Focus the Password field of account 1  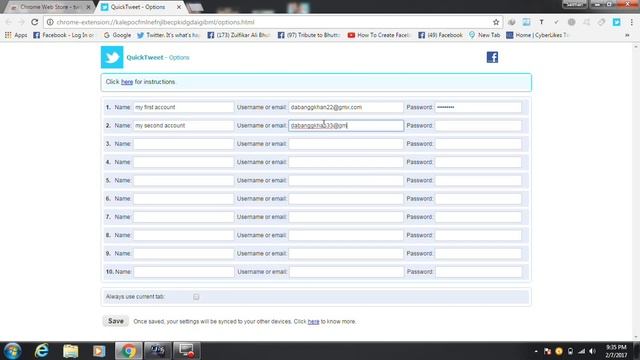(478, 107)
